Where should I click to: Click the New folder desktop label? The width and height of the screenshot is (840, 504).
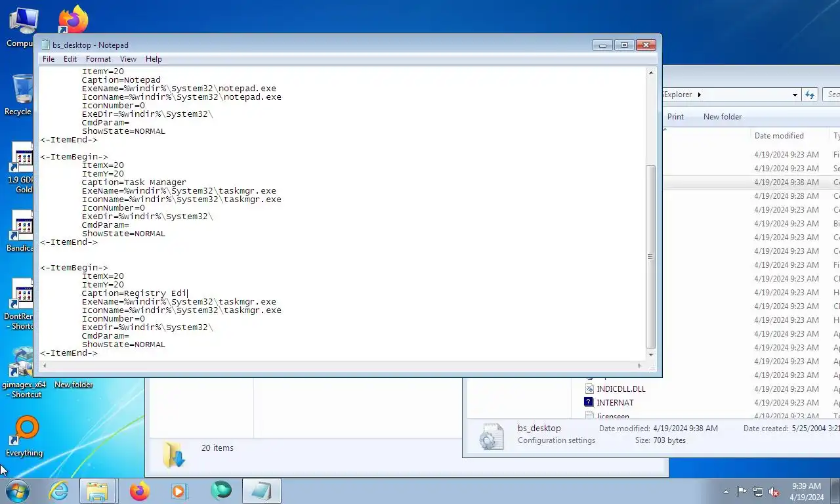tap(73, 385)
